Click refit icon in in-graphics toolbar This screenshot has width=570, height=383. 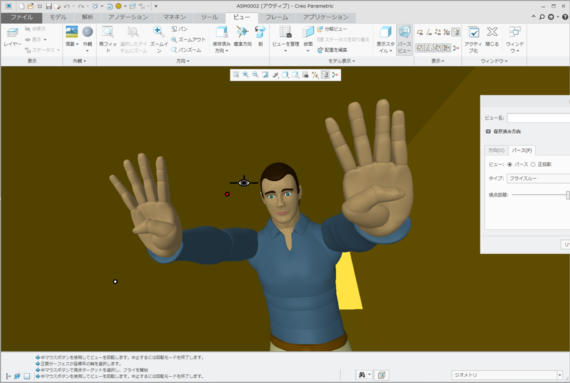pyautogui.click(x=236, y=75)
